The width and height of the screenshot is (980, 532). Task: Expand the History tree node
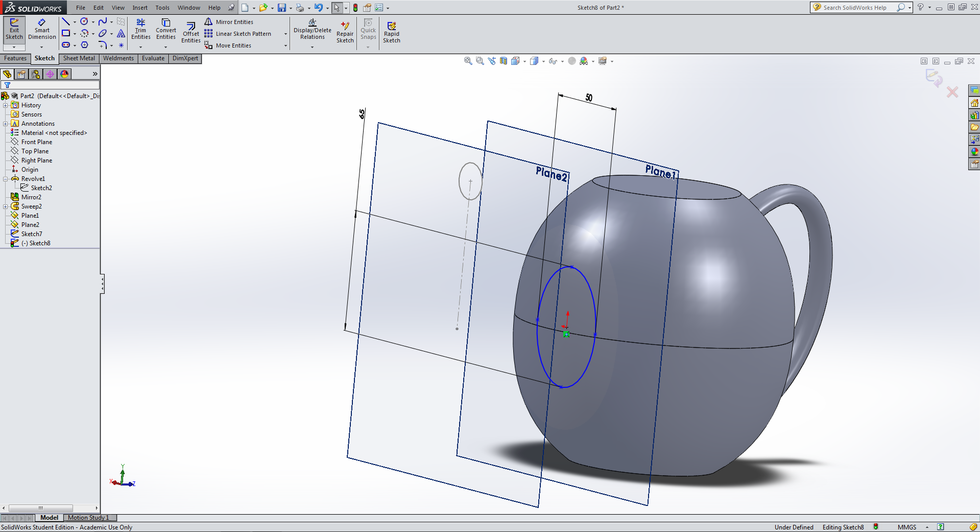[6, 105]
